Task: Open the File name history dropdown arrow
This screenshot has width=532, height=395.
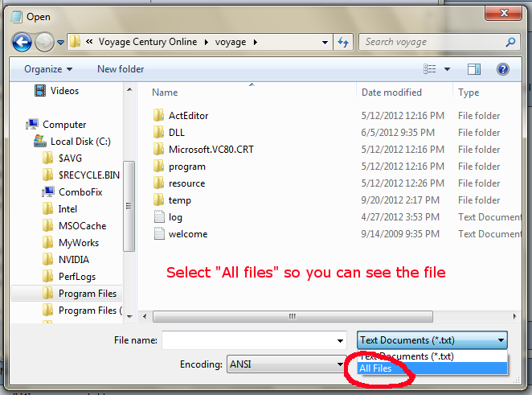Action: click(340, 340)
